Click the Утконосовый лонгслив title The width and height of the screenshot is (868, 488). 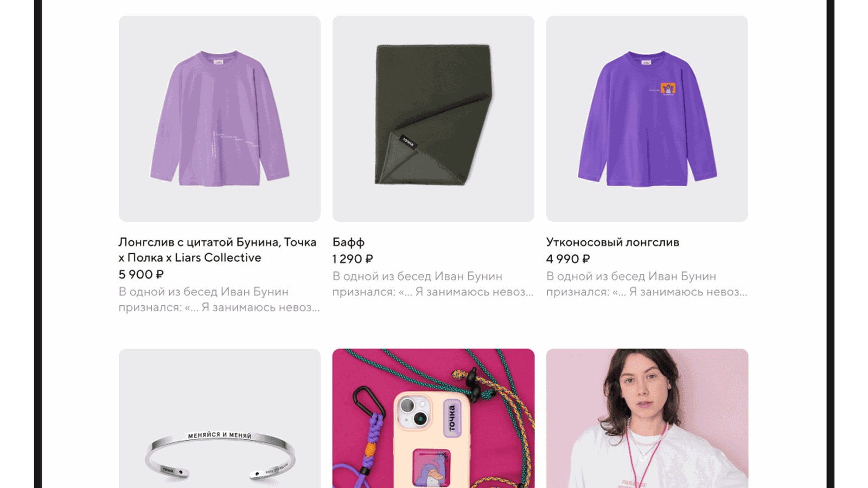click(612, 242)
